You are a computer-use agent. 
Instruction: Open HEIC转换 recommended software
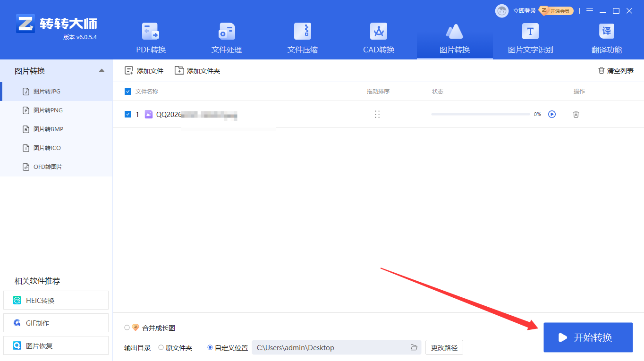click(x=56, y=300)
